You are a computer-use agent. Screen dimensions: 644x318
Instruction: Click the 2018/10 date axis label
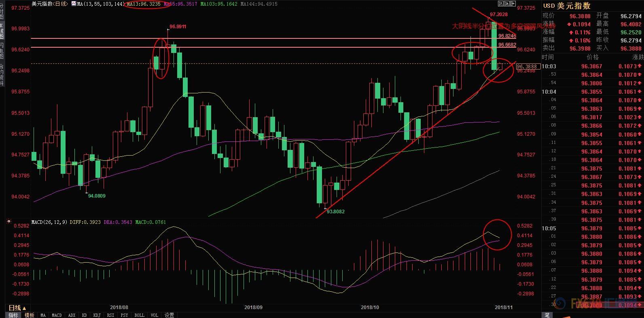tap(370, 307)
